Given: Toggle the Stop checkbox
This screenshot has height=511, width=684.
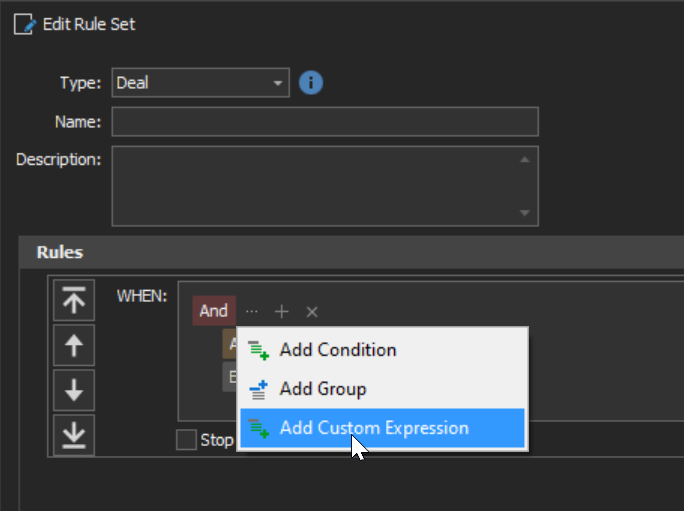Looking at the screenshot, I should click(186, 439).
